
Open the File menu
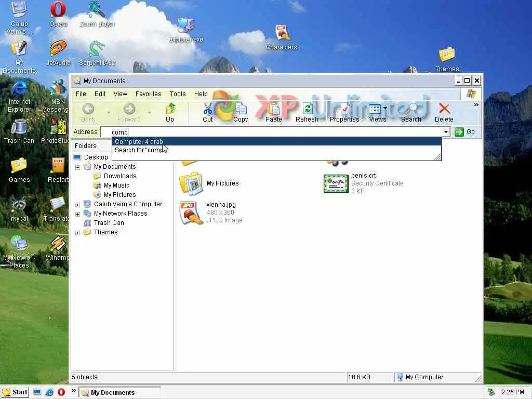pos(81,94)
